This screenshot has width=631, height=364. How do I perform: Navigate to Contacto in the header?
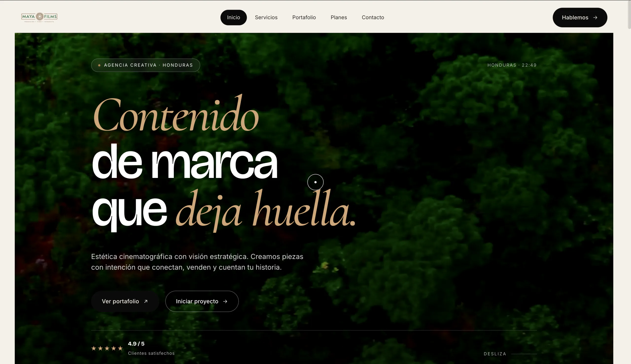pyautogui.click(x=372, y=17)
